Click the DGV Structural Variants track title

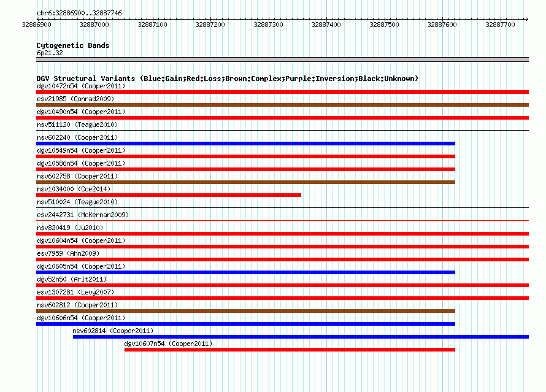point(227,79)
